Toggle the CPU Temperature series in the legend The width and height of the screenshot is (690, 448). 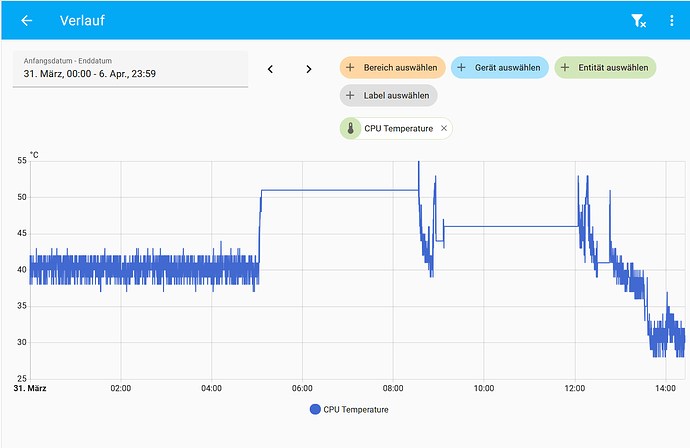point(349,409)
